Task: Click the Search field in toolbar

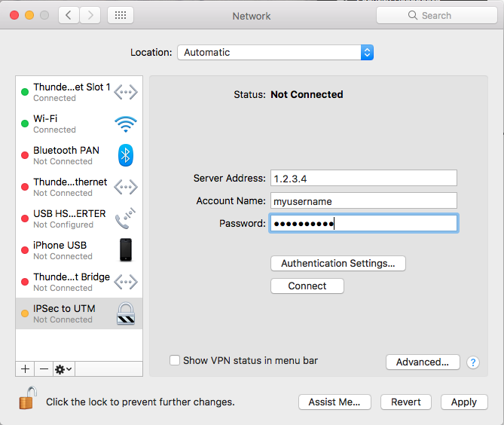Action: coord(436,15)
